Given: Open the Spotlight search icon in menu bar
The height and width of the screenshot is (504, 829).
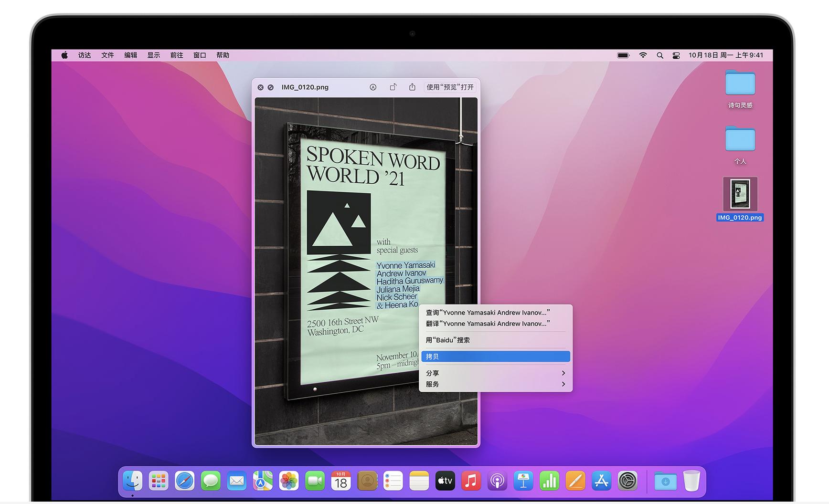Looking at the screenshot, I should tap(659, 55).
